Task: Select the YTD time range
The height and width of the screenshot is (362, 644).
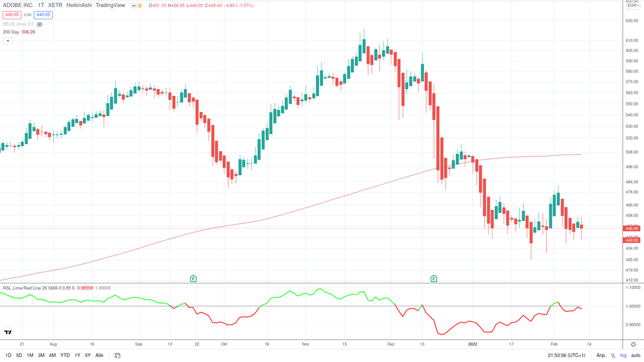Action: (65, 356)
